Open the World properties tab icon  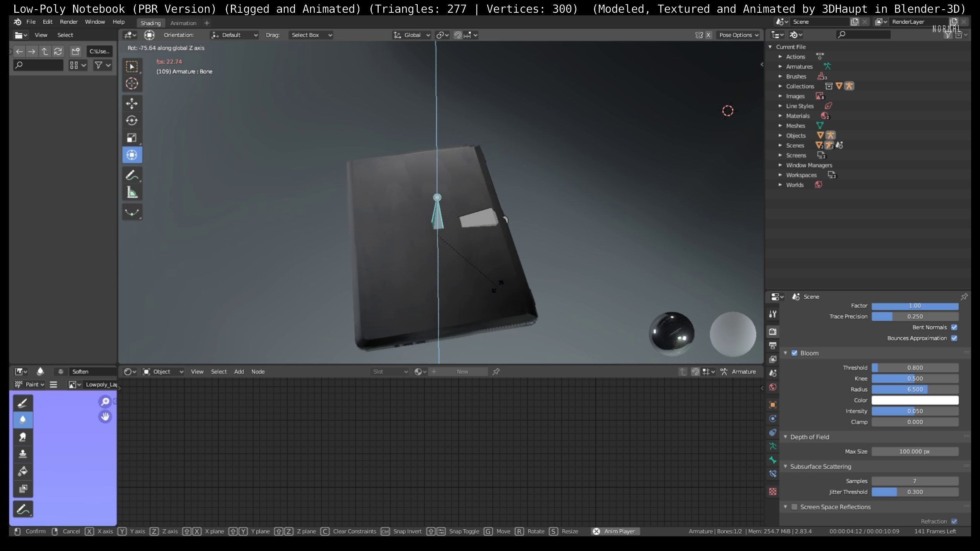pos(773,387)
